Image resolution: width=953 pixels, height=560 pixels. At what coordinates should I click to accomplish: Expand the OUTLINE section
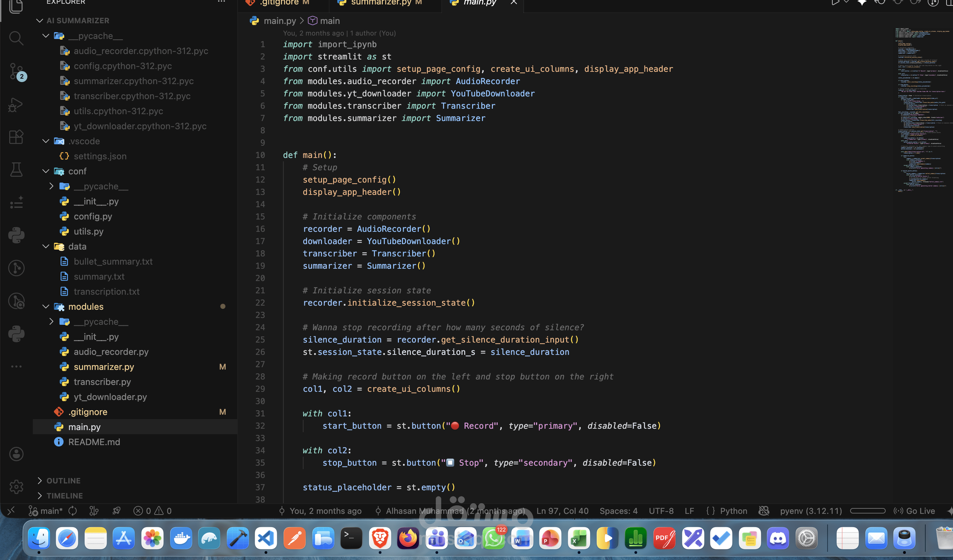[x=63, y=480]
